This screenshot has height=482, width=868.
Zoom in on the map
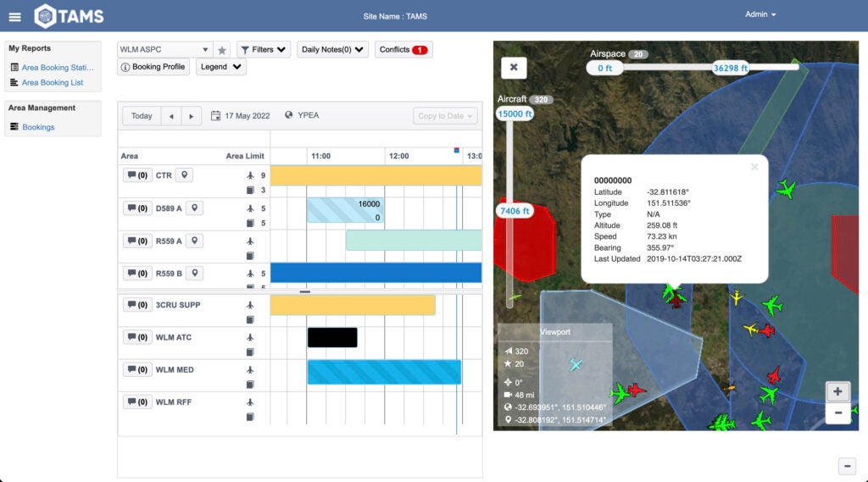pyautogui.click(x=837, y=391)
